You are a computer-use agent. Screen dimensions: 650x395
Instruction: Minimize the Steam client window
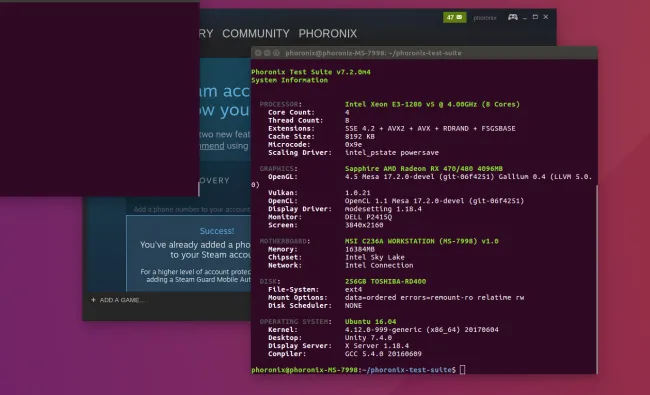(525, 17)
